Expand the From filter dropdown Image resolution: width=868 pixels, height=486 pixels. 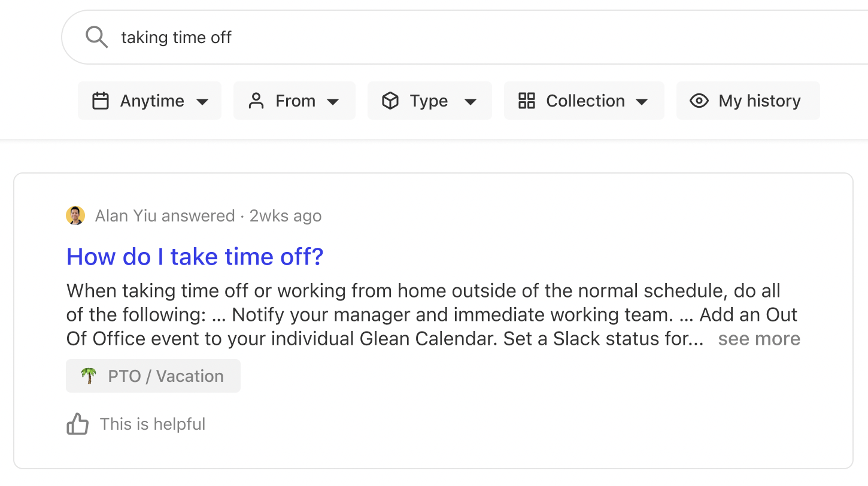pyautogui.click(x=294, y=101)
